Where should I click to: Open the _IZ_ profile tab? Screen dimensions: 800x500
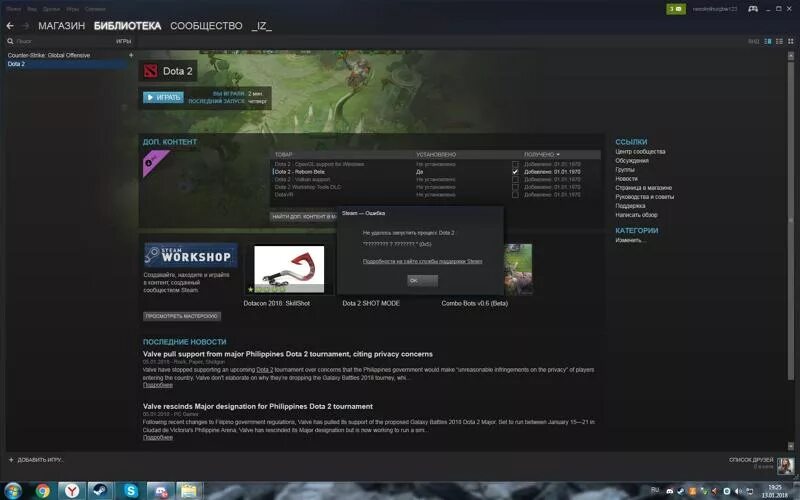pyautogui.click(x=262, y=26)
